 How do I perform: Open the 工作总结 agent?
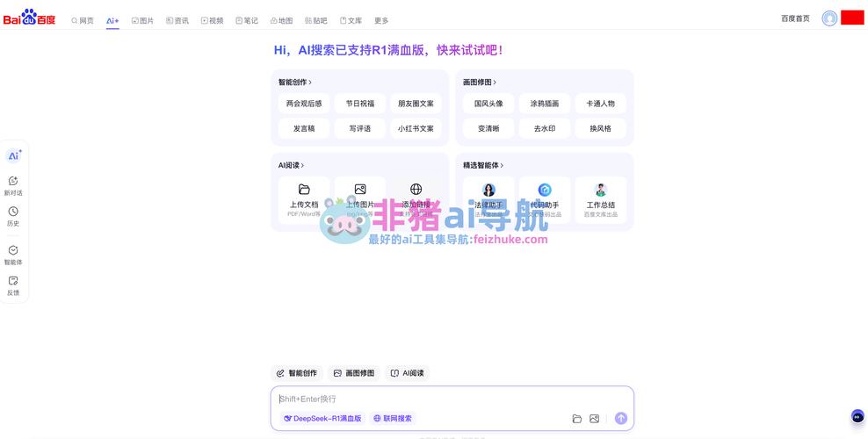pyautogui.click(x=601, y=200)
